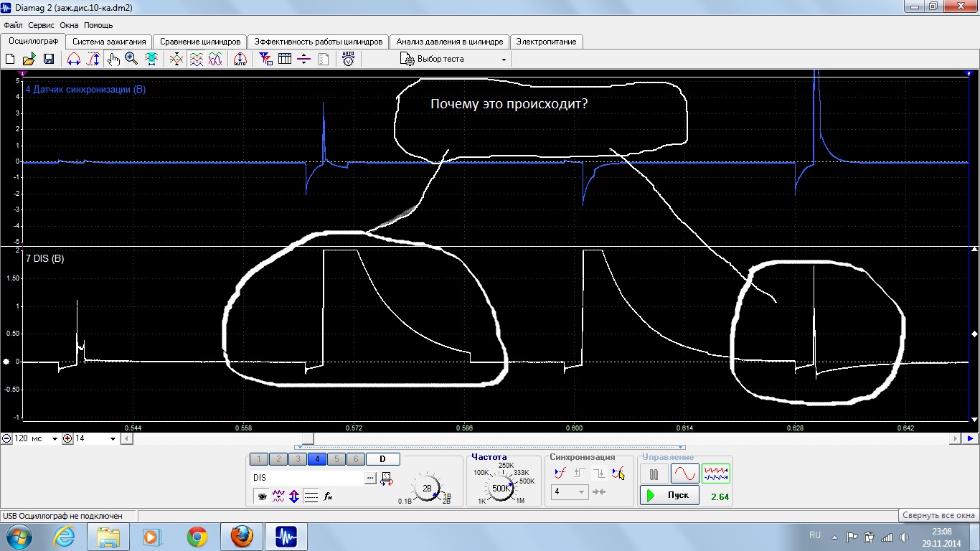Select channel 5 button
980x551 pixels.
pyautogui.click(x=336, y=459)
